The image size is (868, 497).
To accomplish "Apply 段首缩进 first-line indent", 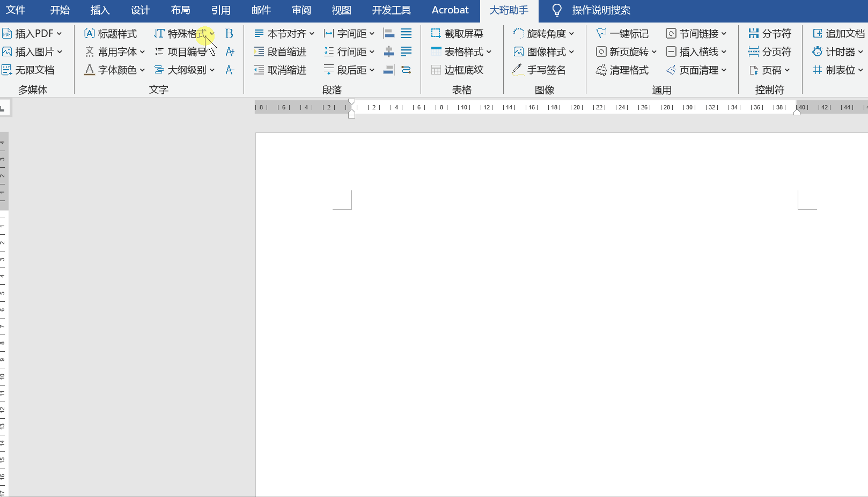I will pos(280,52).
